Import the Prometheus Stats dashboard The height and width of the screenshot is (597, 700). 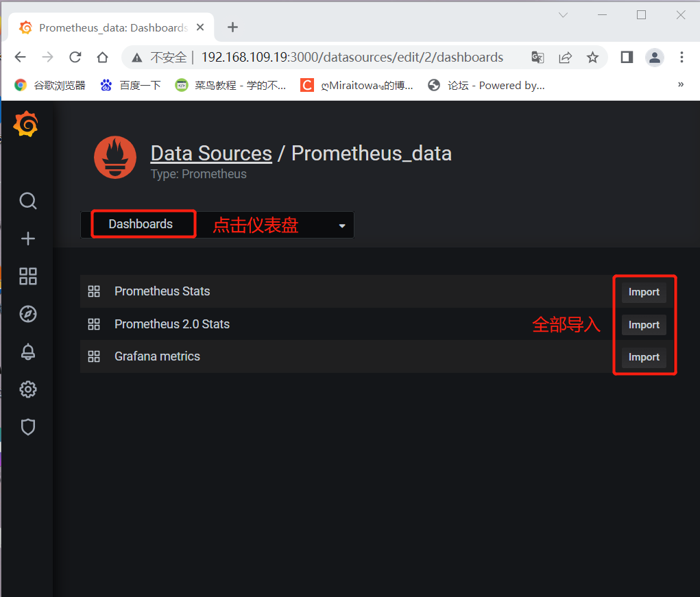tap(644, 292)
